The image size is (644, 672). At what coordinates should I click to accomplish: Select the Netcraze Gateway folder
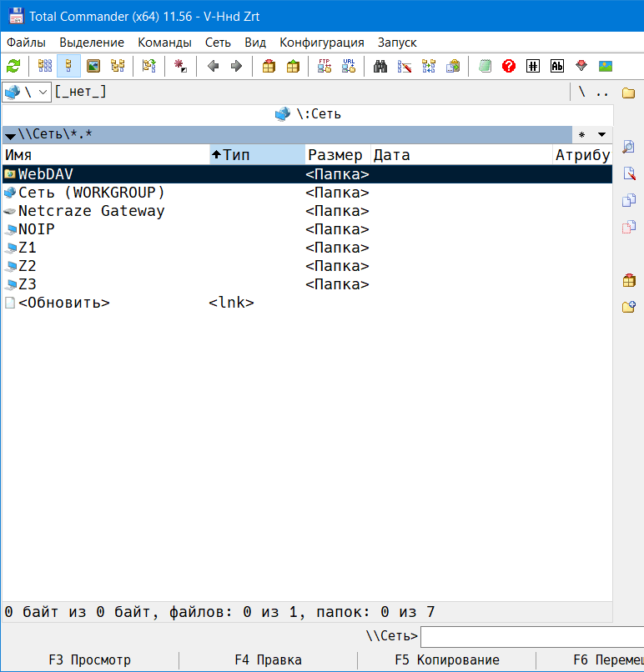point(91,211)
